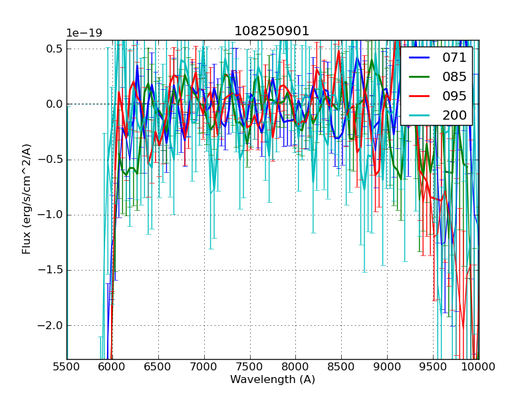This screenshot has height=399, width=532.
Task: Select the 085 legend label
Action: (454, 76)
